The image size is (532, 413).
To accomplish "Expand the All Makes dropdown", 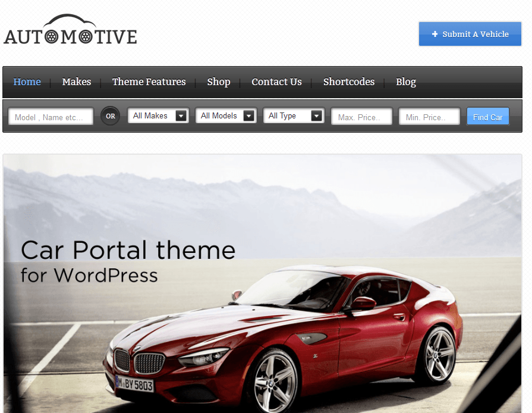I will [158, 116].
